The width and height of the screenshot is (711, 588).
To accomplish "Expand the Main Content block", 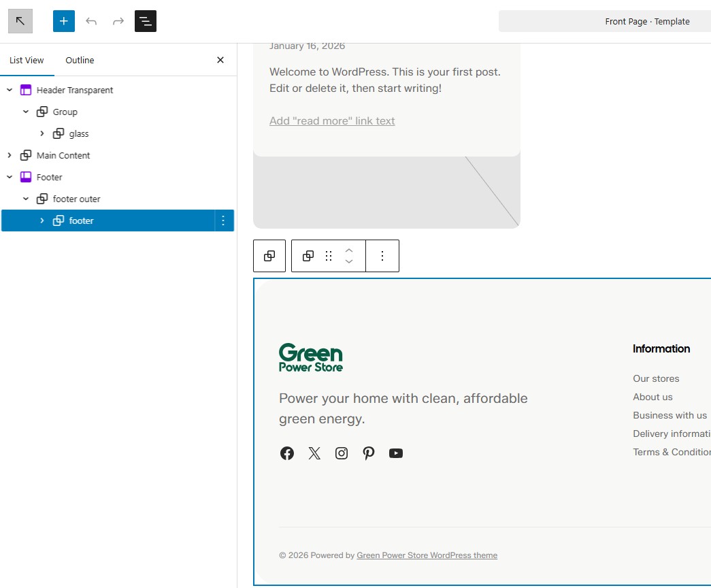I will 10,155.
